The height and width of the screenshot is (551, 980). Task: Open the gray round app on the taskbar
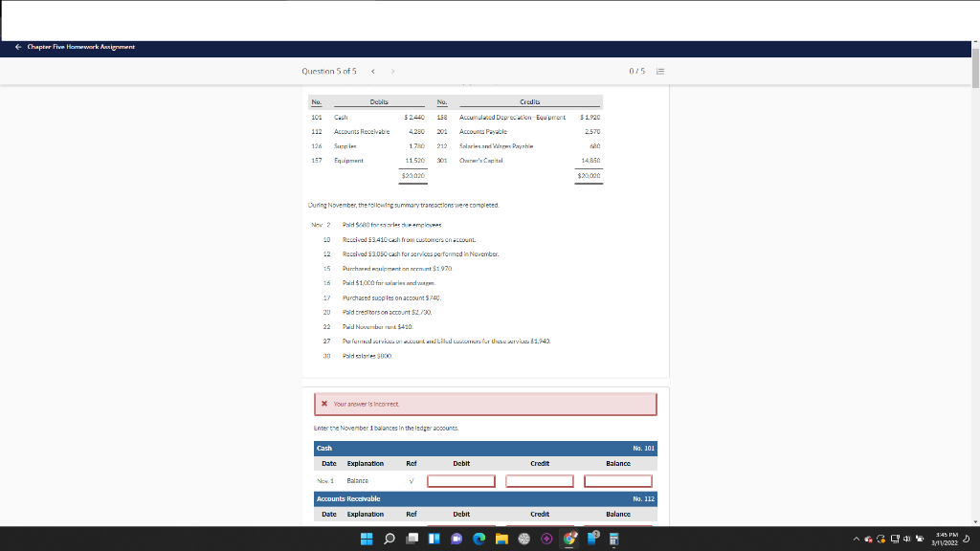click(x=524, y=539)
